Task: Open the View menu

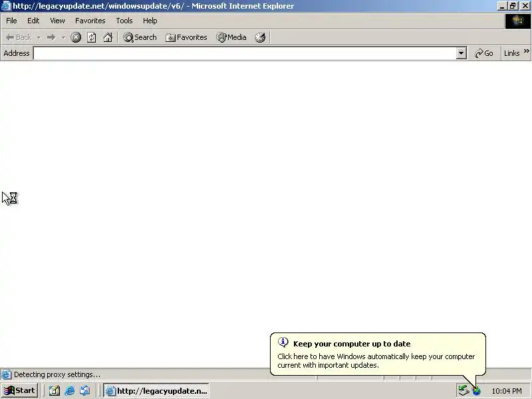Action: [x=57, y=21]
